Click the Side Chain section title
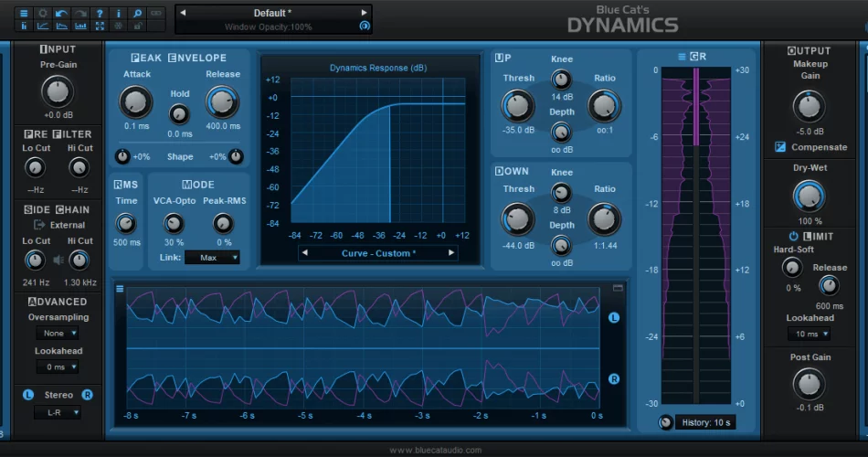This screenshot has width=868, height=457. pos(57,209)
